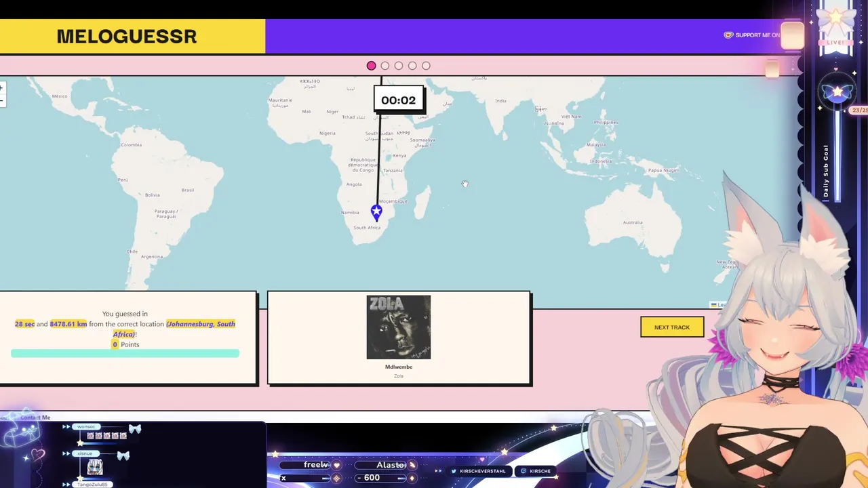Click the 'Colombia' map label
This screenshot has width=868, height=488.
point(132,144)
